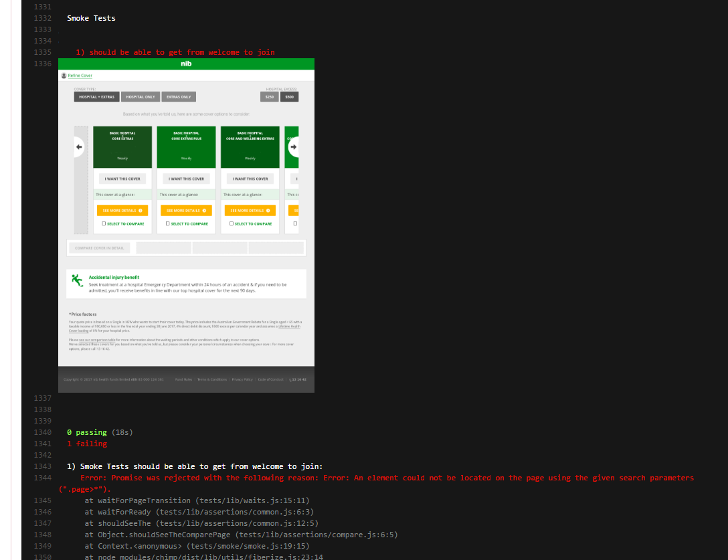Click the nib logo in green header

tap(186, 64)
